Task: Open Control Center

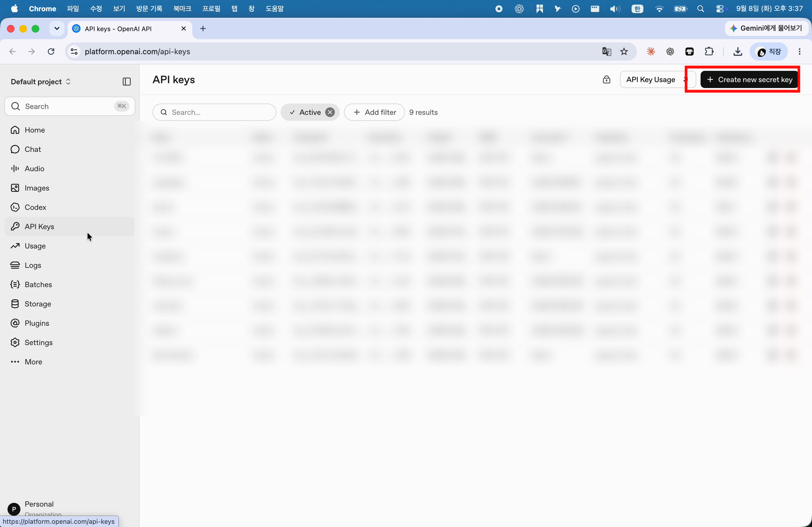Action: coord(720,9)
